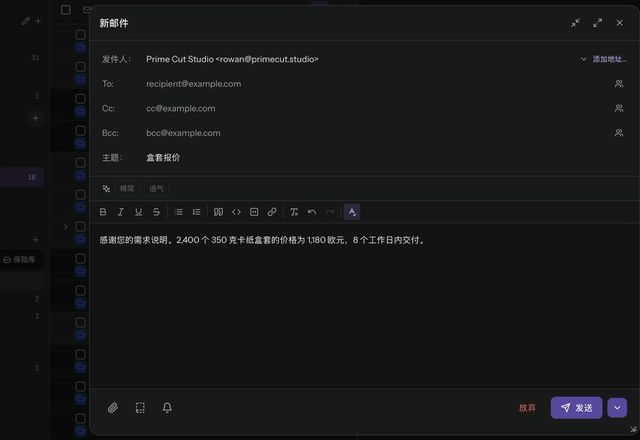
Task: Place cursor in the email body text
Action: coord(263,240)
